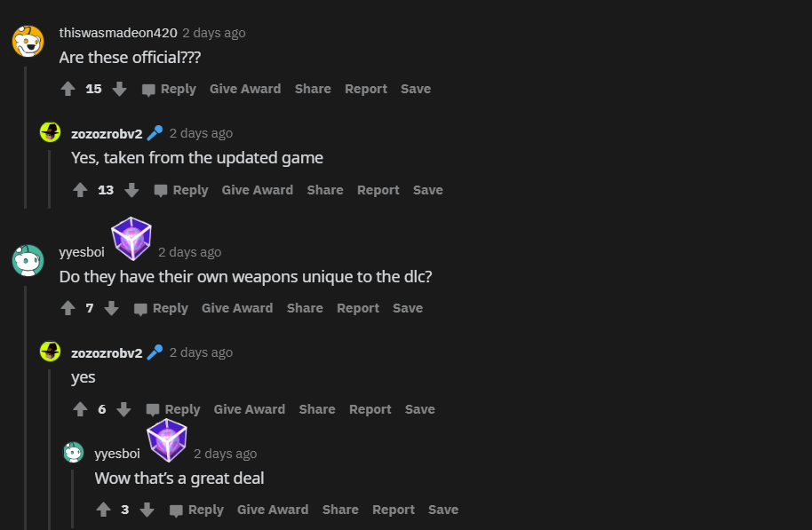
Task: Collapse thread via line under thiswasmadeon420's avatar
Action: 25,137
